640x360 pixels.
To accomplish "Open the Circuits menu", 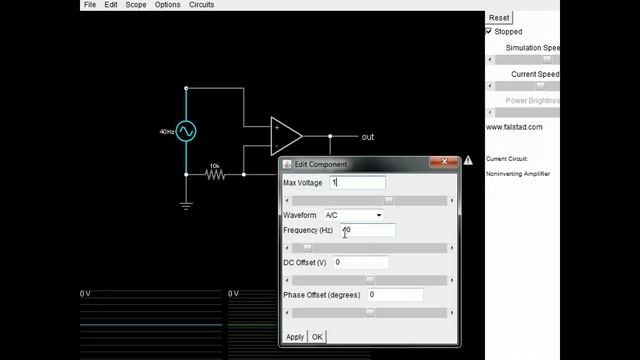I will click(201, 5).
